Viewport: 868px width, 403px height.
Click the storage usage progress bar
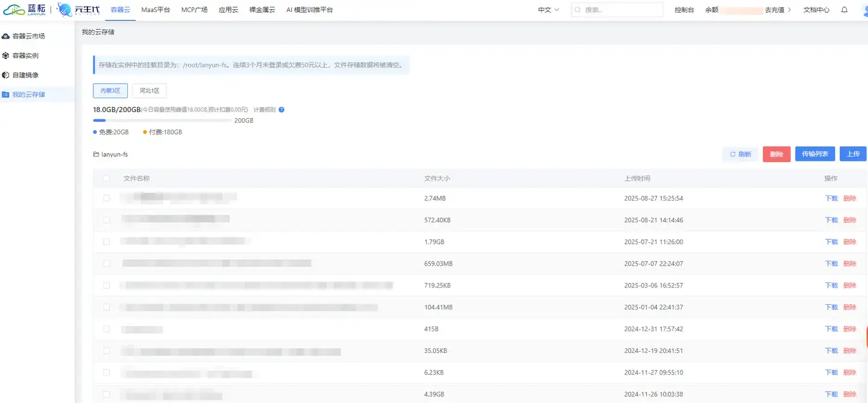click(162, 120)
